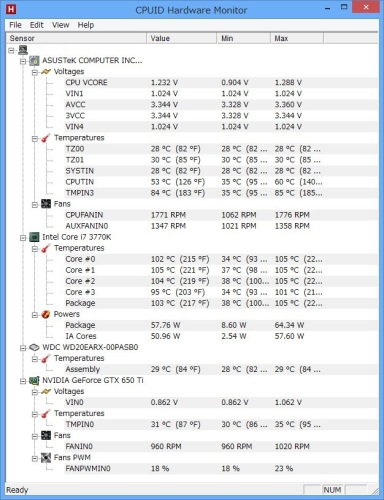Click the ASUSTeK motherboard icon
This screenshot has height=500, width=384.
pyautogui.click(x=34, y=61)
